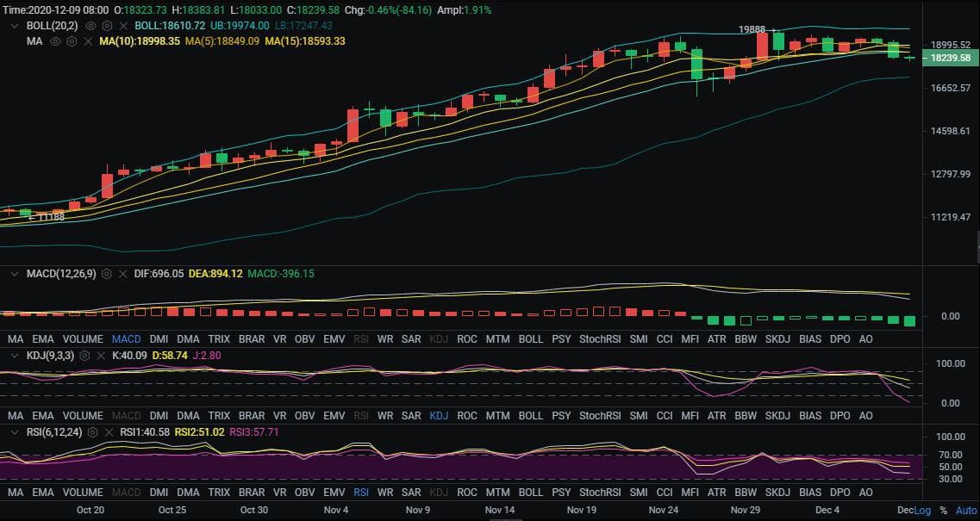Close the MACD indicator panel
The height and width of the screenshot is (521, 980).
pos(122,274)
